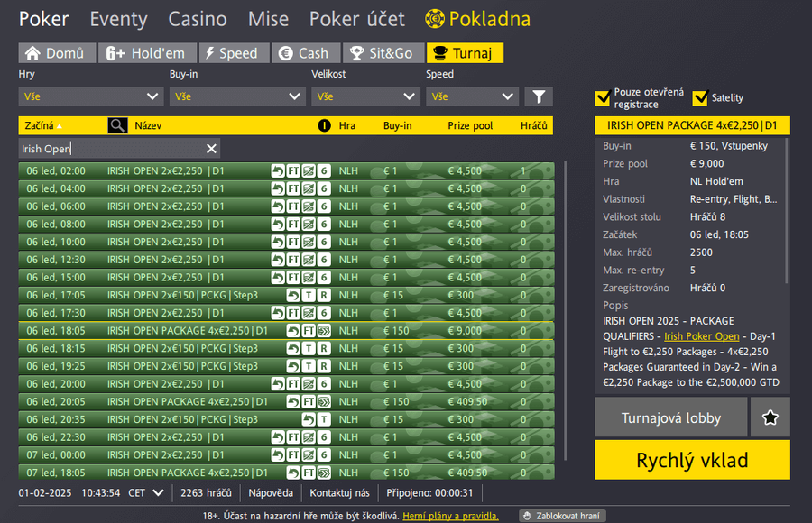
Task: Click the 2263 hráčů status entry
Action: coord(206,492)
